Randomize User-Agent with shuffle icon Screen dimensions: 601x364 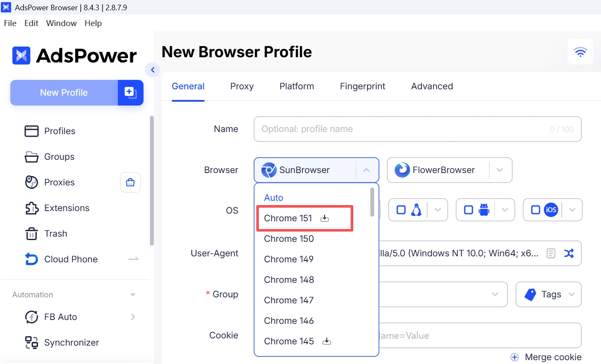(x=569, y=253)
